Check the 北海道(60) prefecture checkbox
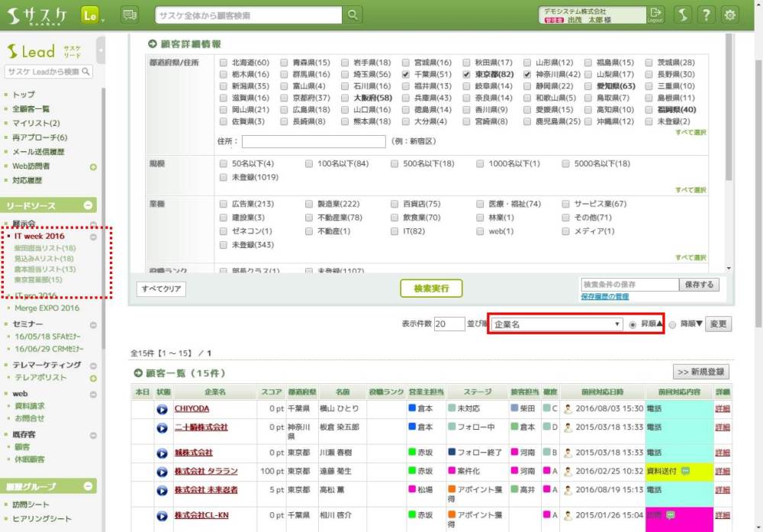763x532 pixels. [x=223, y=63]
